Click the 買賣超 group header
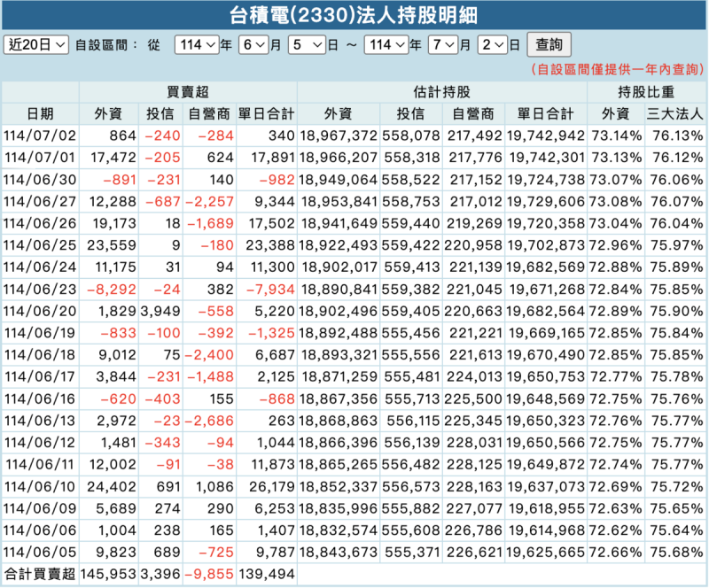This screenshot has height=588, width=709. tap(188, 92)
